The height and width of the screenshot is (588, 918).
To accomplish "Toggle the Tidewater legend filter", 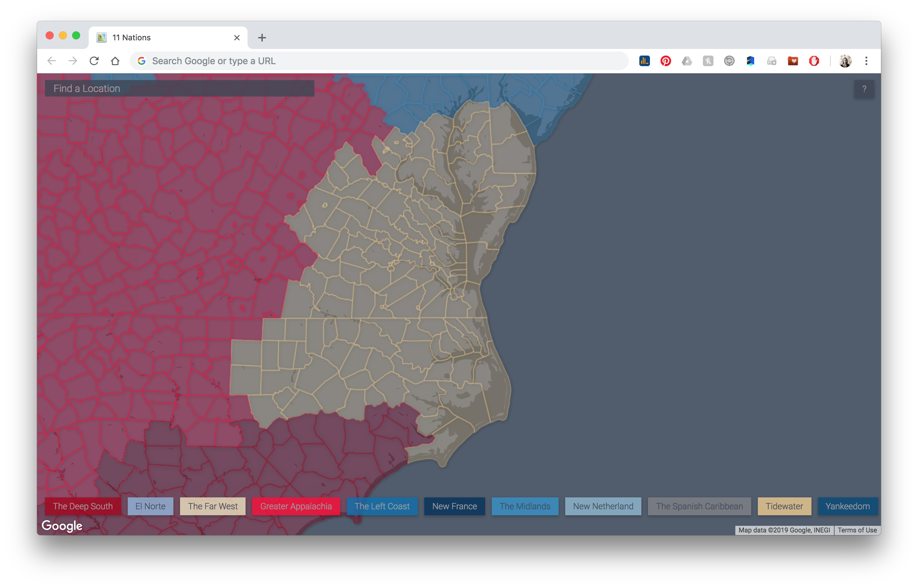I will point(784,506).
